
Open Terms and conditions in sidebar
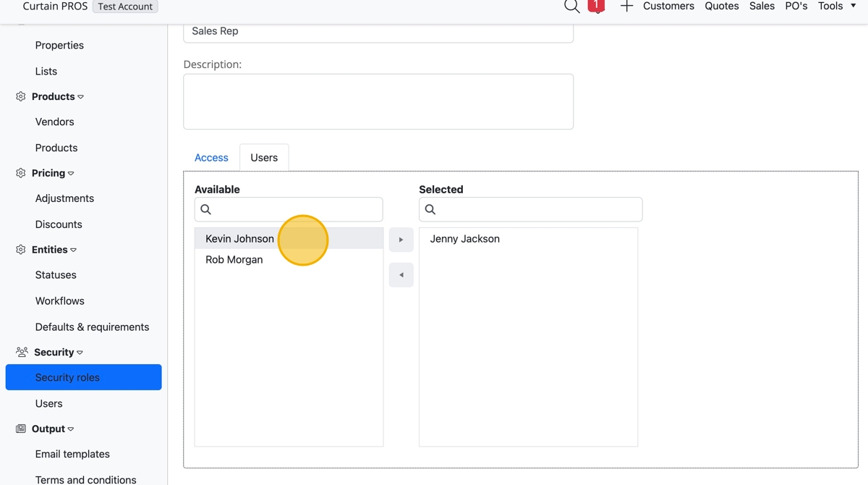[x=85, y=479]
